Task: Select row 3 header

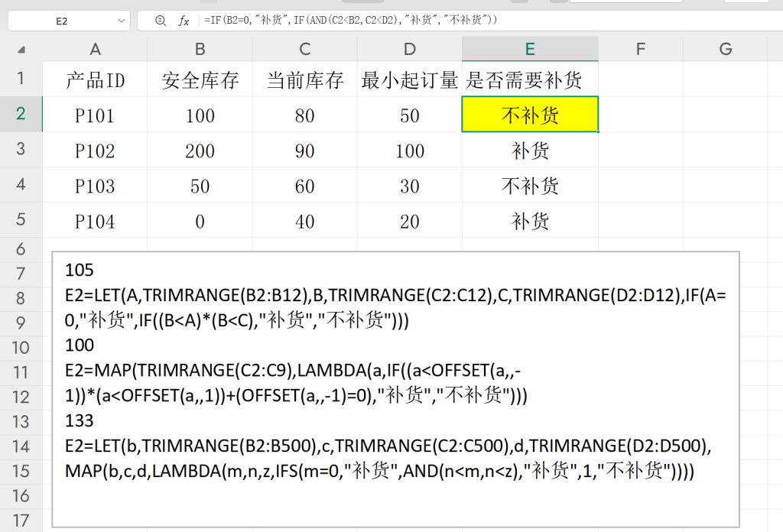Action: coord(21,149)
